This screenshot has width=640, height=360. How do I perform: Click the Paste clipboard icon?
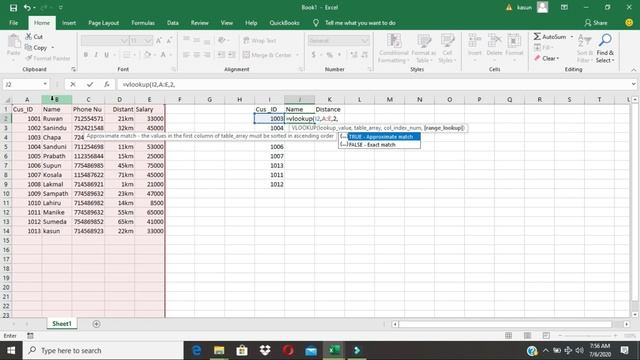pyautogui.click(x=13, y=42)
